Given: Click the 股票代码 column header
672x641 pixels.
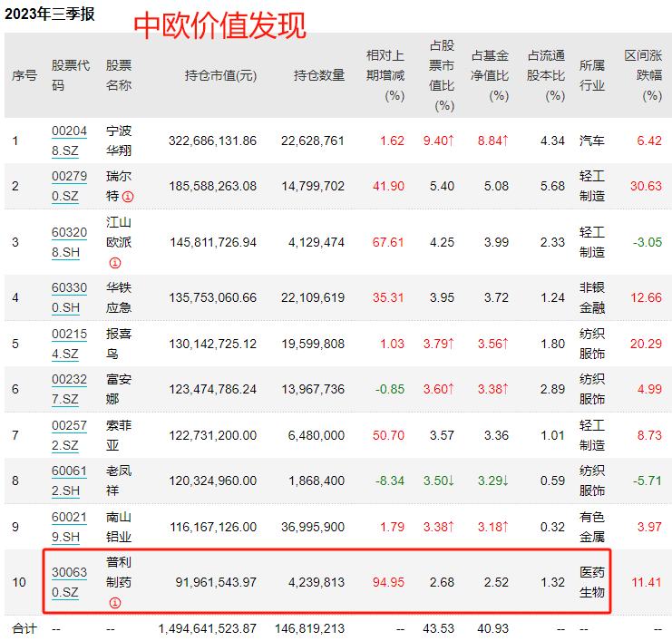Looking at the screenshot, I should click(71, 75).
